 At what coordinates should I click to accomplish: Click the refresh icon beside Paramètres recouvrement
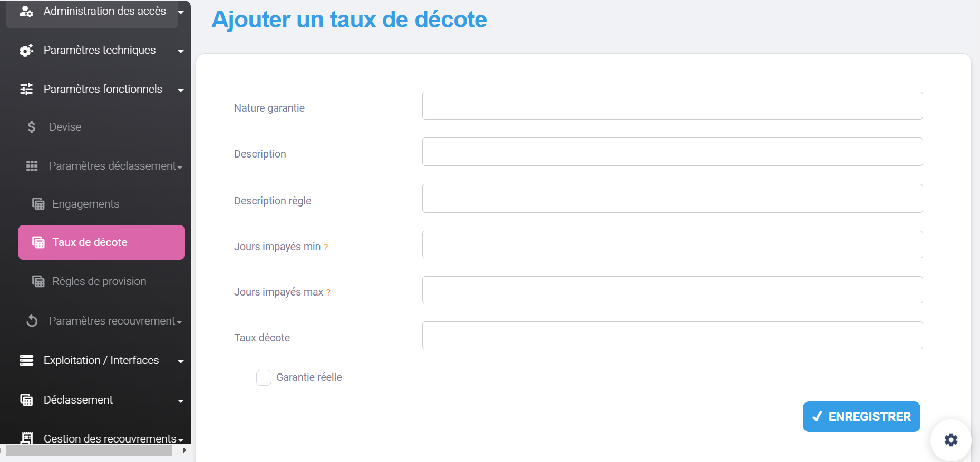tap(32, 321)
